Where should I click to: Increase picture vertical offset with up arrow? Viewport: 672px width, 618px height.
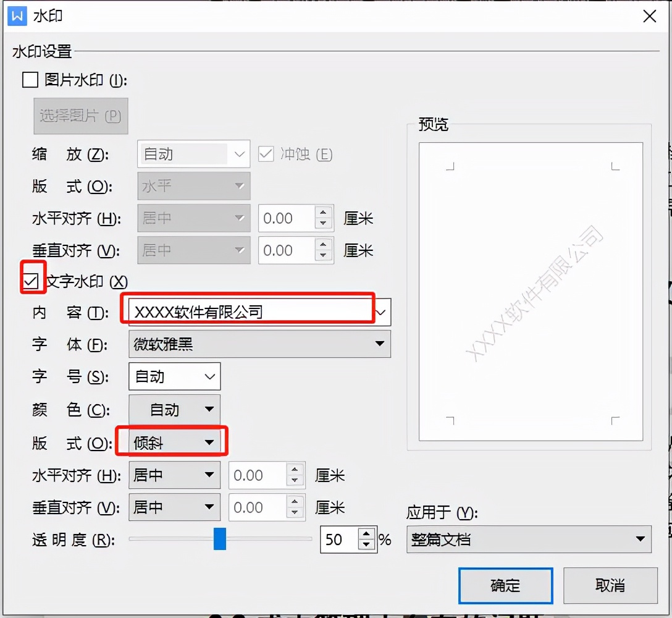click(323, 245)
